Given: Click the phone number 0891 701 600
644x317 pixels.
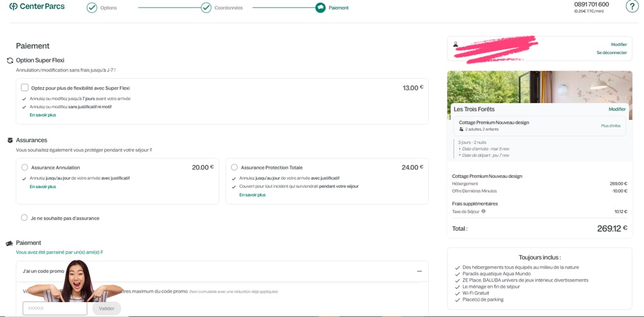Looking at the screenshot, I should click(591, 5).
